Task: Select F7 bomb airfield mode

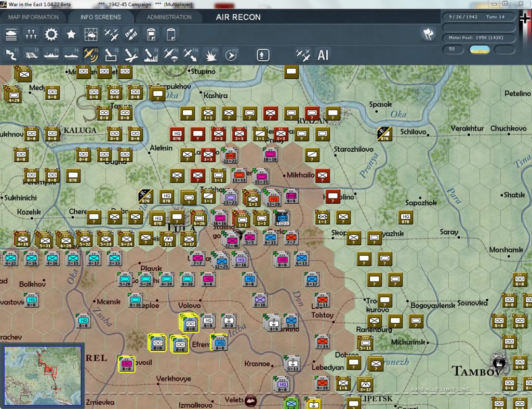Action: click(x=131, y=55)
